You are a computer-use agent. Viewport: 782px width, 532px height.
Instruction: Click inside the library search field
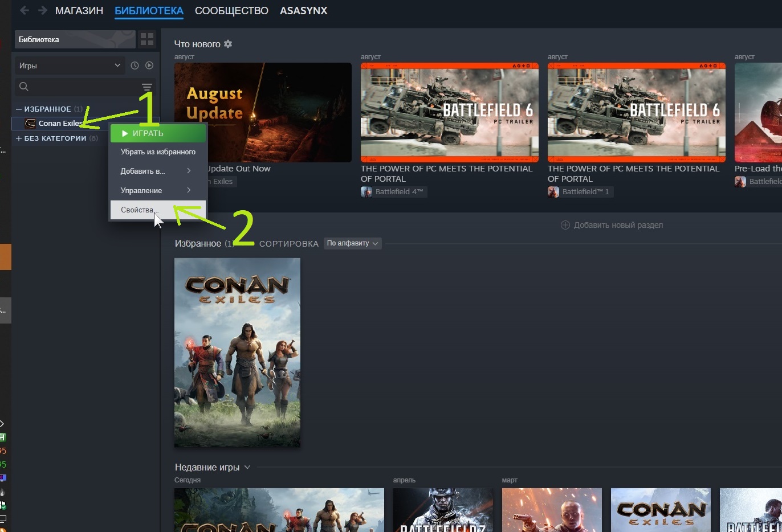[x=84, y=87]
